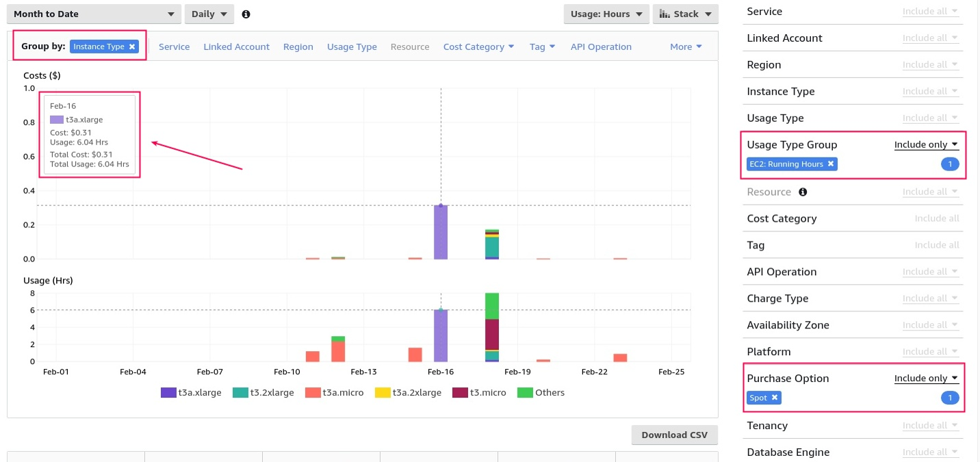Remove the EC2: Running Hours filter chip
980x462 pixels.
[x=830, y=164]
